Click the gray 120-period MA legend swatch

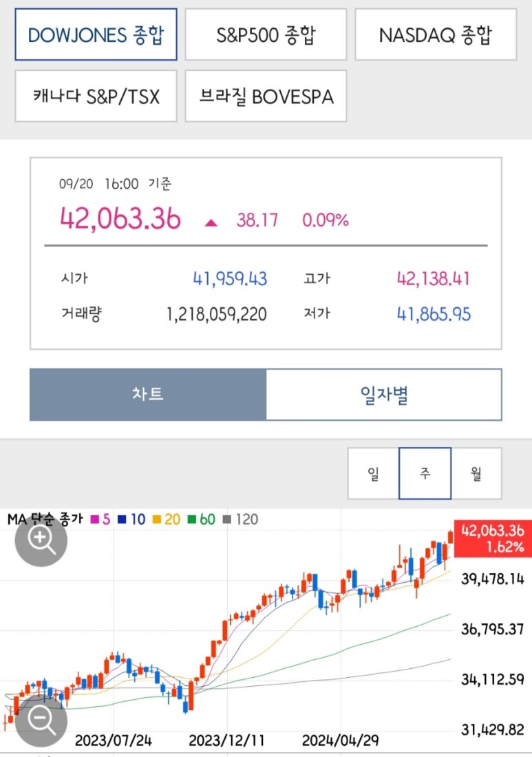click(x=227, y=519)
